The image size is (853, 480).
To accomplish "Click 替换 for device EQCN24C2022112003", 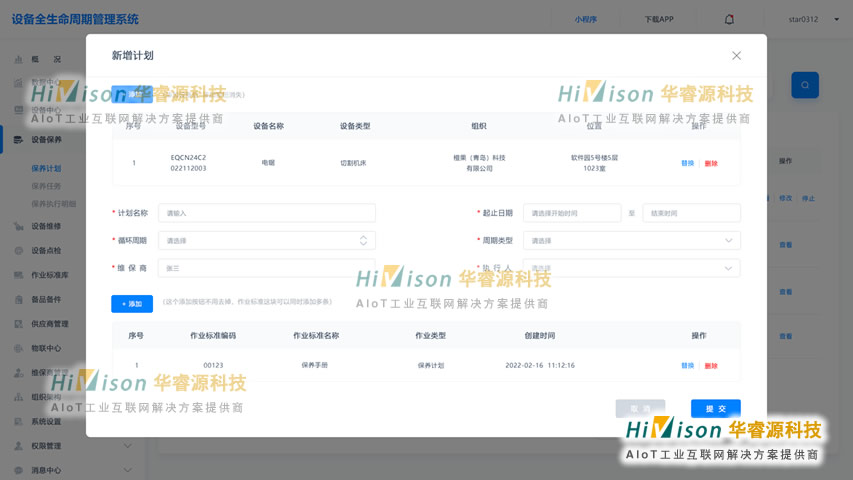I will tap(687, 163).
